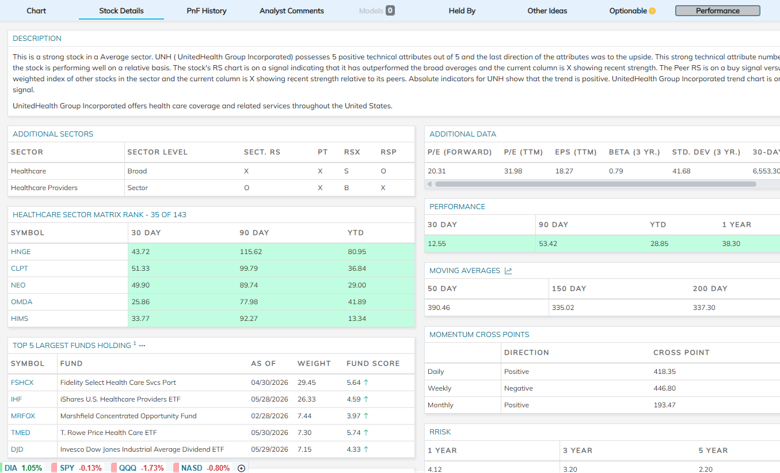
Task: Click the HNGE 90 day value 115.62
Action: 251,252
